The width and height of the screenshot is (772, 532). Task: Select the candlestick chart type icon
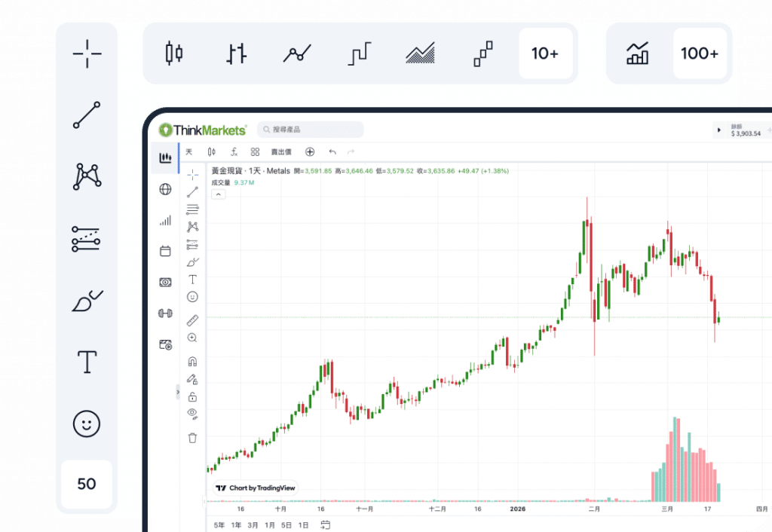(173, 54)
